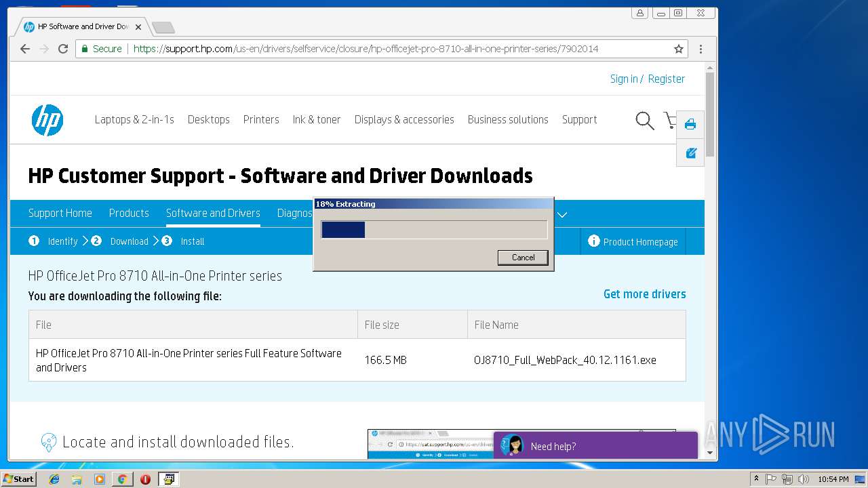This screenshot has width=868, height=488.
Task: Click the secure padlock icon in address bar
Action: (x=85, y=49)
